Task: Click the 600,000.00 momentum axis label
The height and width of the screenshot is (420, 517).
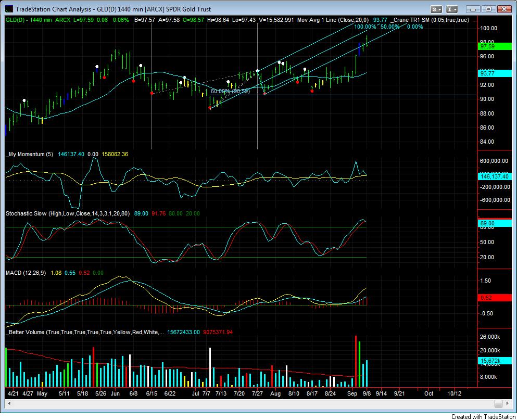Action: 494,161
